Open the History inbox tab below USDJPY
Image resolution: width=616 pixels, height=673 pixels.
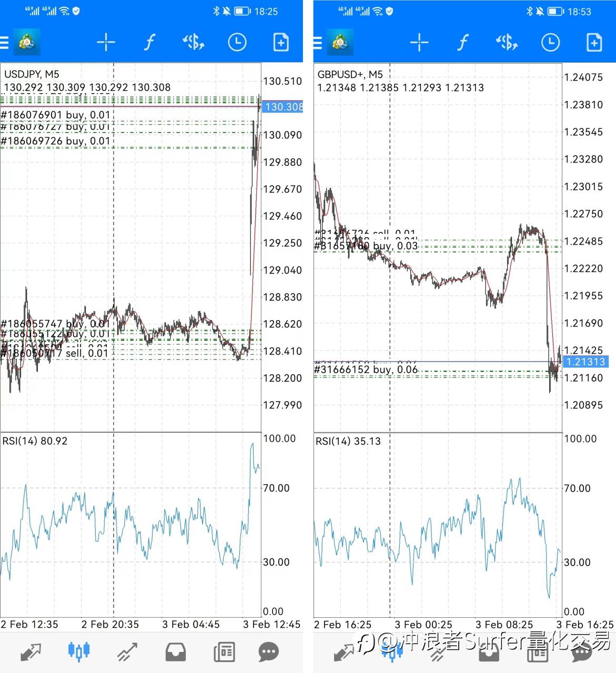coord(176,652)
